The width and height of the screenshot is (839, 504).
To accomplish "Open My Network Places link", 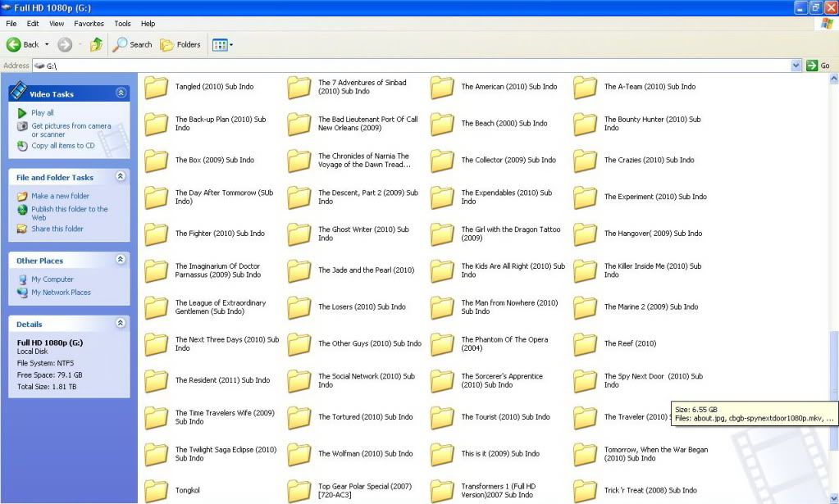I will pyautogui.click(x=61, y=293).
